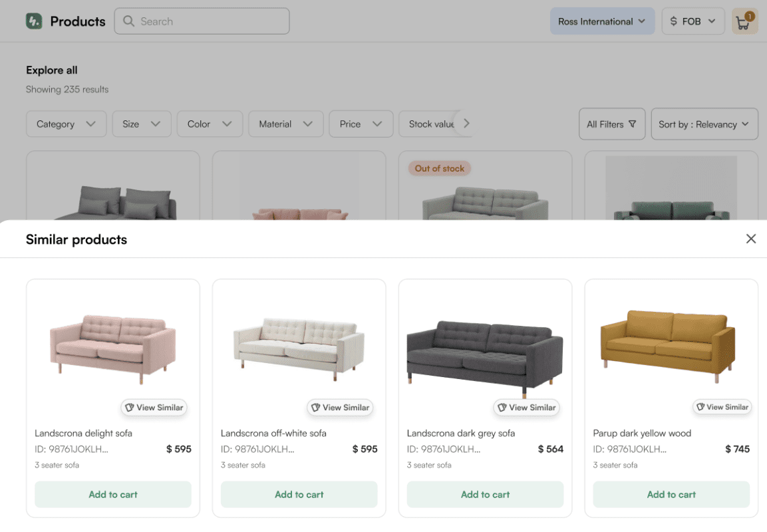This screenshot has width=767, height=532.
Task: Click the Products app logo icon
Action: (x=35, y=21)
